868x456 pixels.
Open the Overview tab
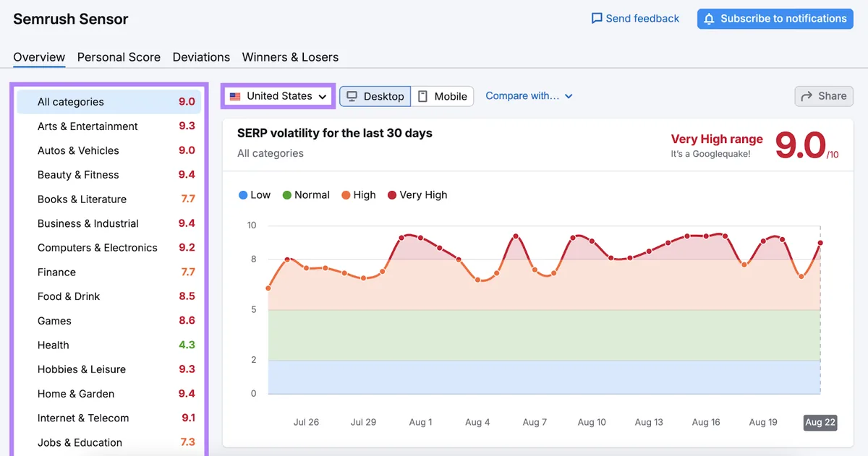[39, 57]
